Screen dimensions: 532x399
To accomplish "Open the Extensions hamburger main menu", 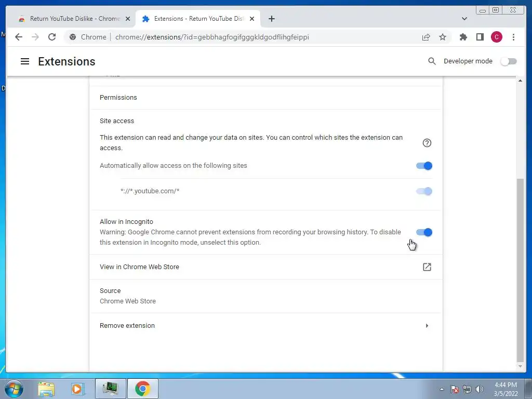I will [25, 61].
